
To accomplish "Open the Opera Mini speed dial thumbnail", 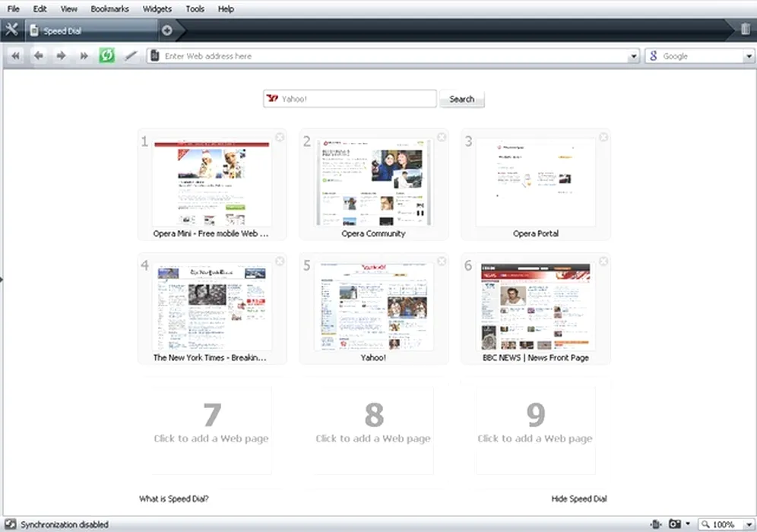I will (211, 183).
